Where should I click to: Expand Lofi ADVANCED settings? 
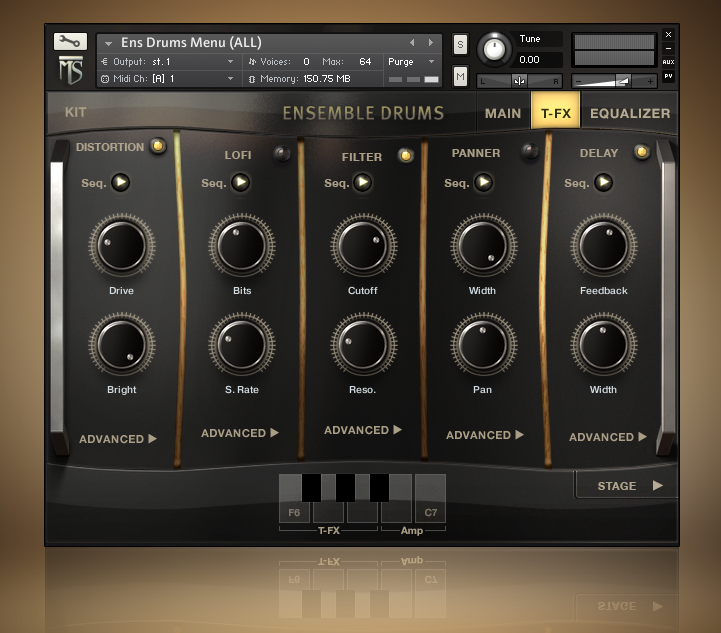click(240, 433)
